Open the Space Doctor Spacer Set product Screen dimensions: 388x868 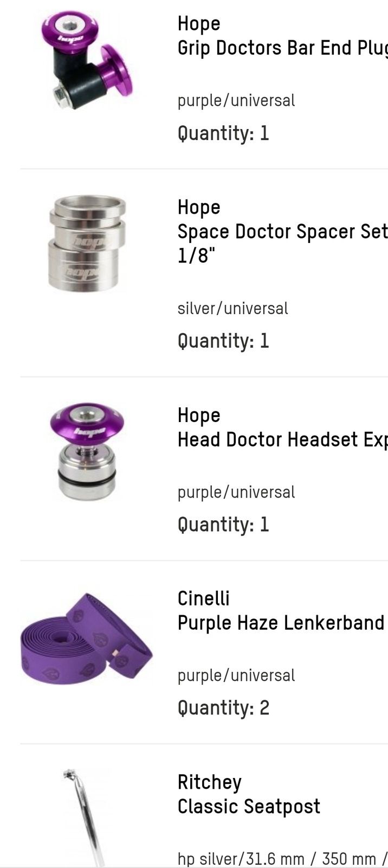[x=282, y=243]
